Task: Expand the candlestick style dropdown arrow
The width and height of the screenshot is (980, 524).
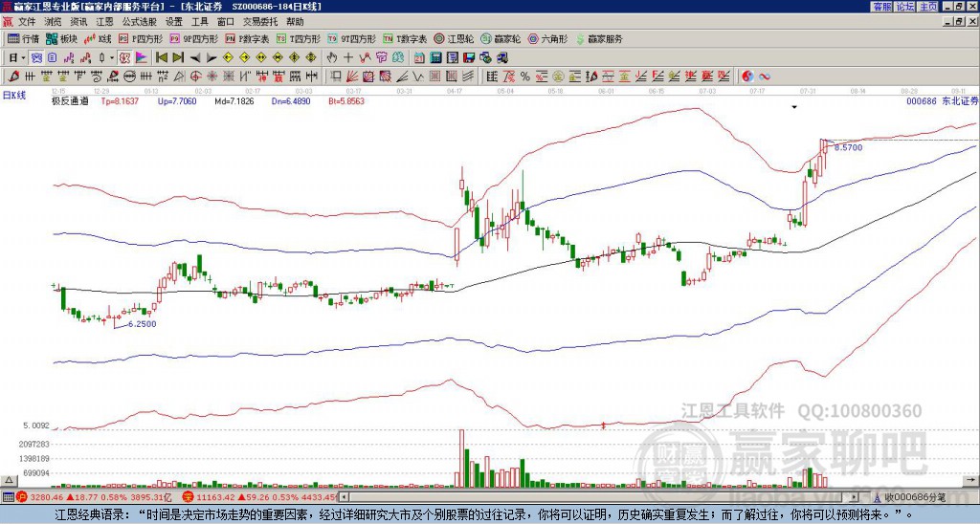Action: [x=112, y=58]
